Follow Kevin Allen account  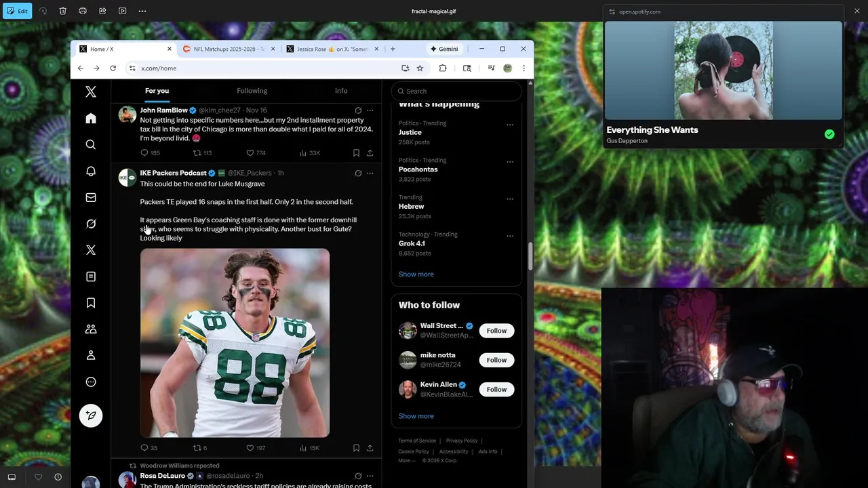[x=496, y=389]
